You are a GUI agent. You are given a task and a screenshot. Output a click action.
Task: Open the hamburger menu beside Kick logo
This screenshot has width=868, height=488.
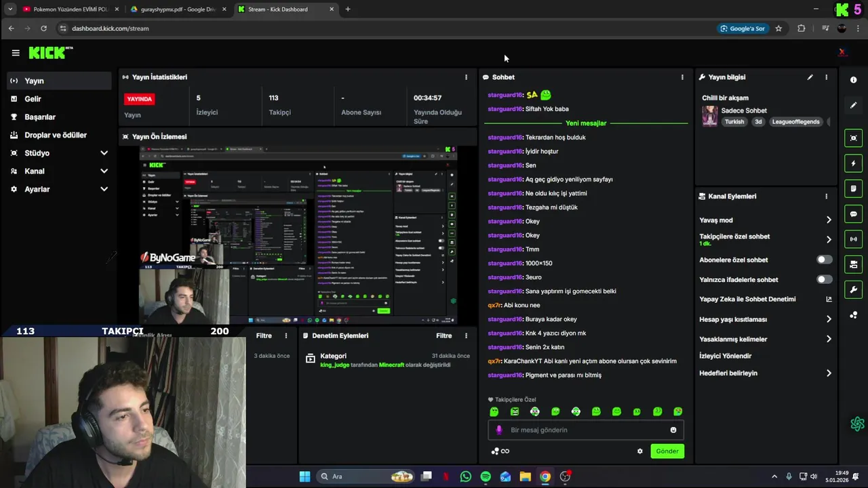click(15, 52)
